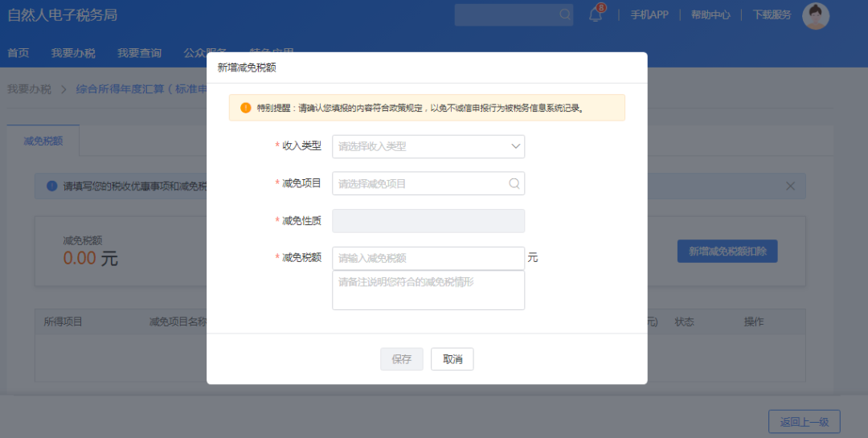This screenshot has width=868, height=438.
Task: Close the blue info banner with X
Action: 790,186
